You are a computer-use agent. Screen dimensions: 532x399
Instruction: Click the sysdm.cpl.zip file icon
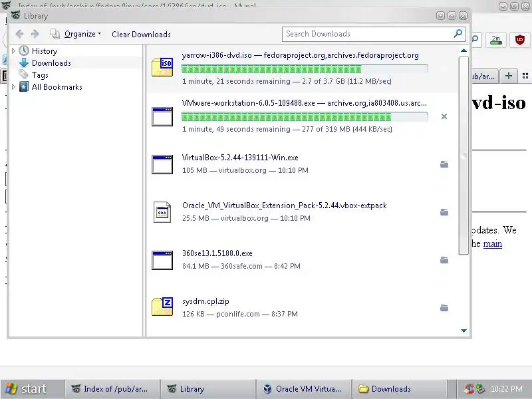(x=162, y=307)
